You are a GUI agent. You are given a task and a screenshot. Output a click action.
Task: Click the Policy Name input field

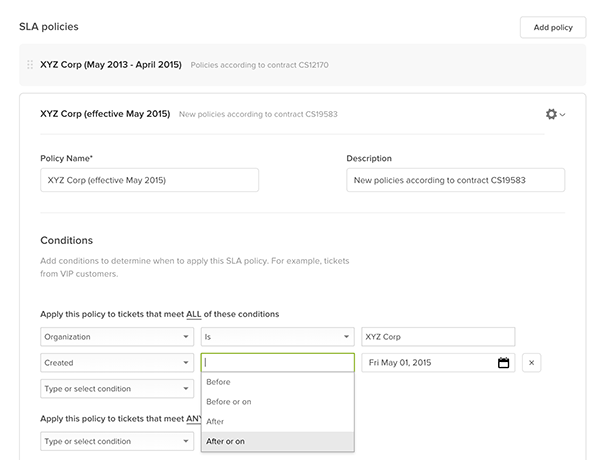click(x=149, y=180)
